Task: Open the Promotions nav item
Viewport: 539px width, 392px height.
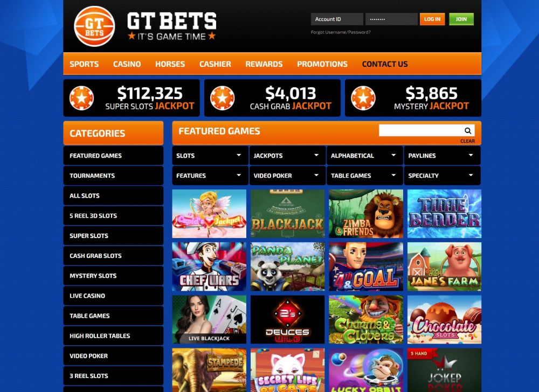Action: point(322,64)
